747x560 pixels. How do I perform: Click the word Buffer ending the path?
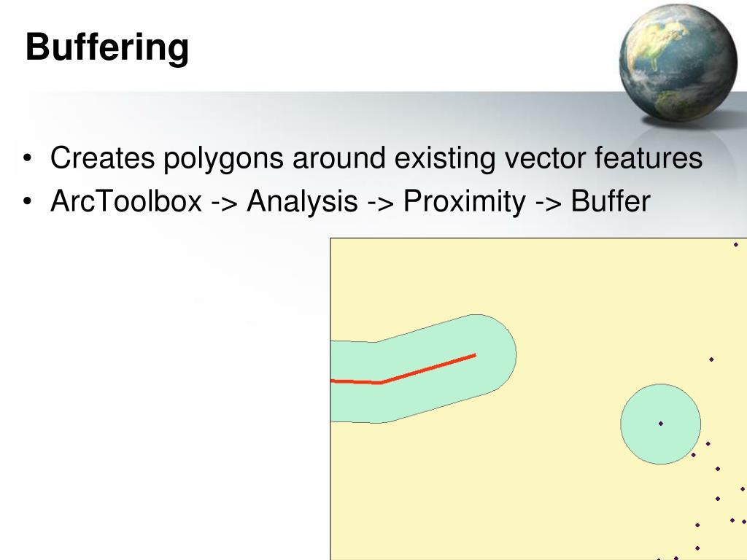point(610,201)
